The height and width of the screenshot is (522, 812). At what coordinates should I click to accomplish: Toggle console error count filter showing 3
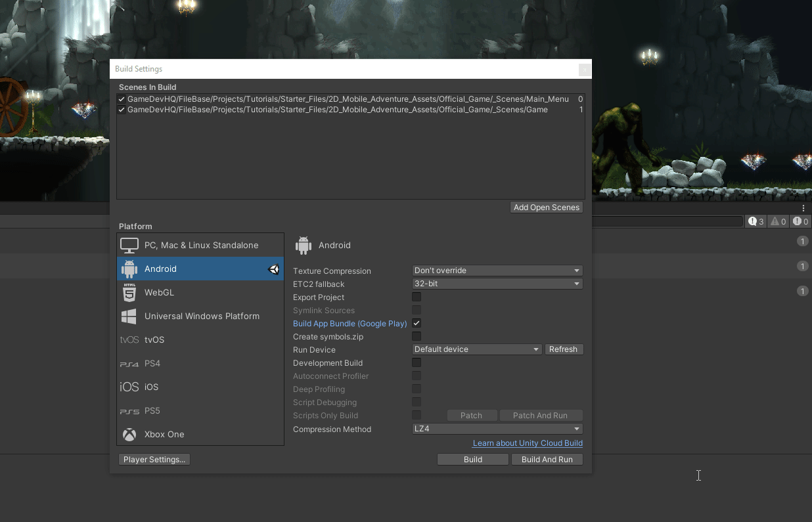pos(756,222)
